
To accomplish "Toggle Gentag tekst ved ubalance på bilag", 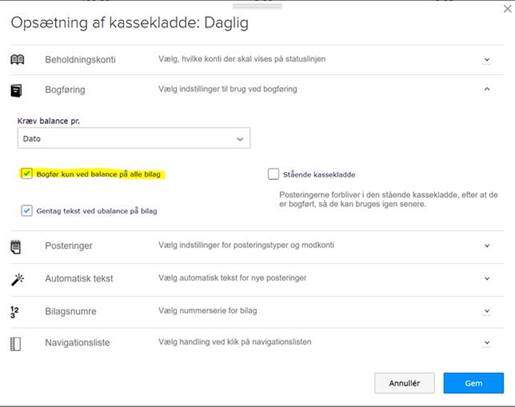I will [x=27, y=211].
